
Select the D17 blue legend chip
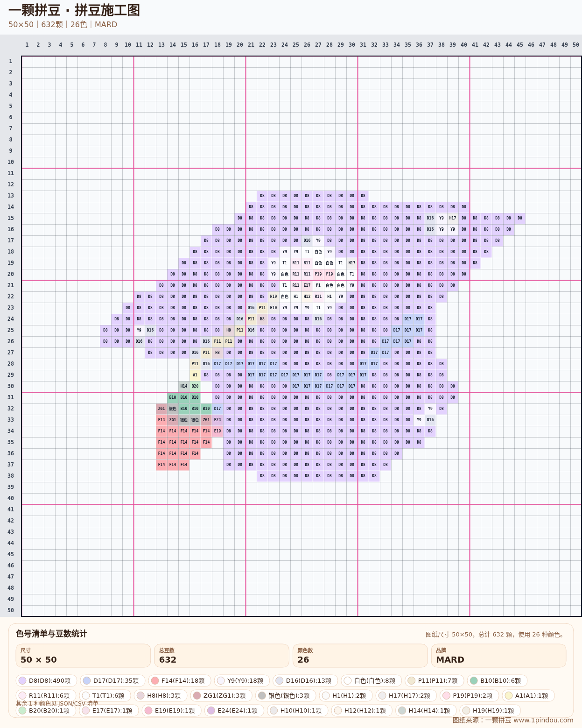tap(112, 681)
